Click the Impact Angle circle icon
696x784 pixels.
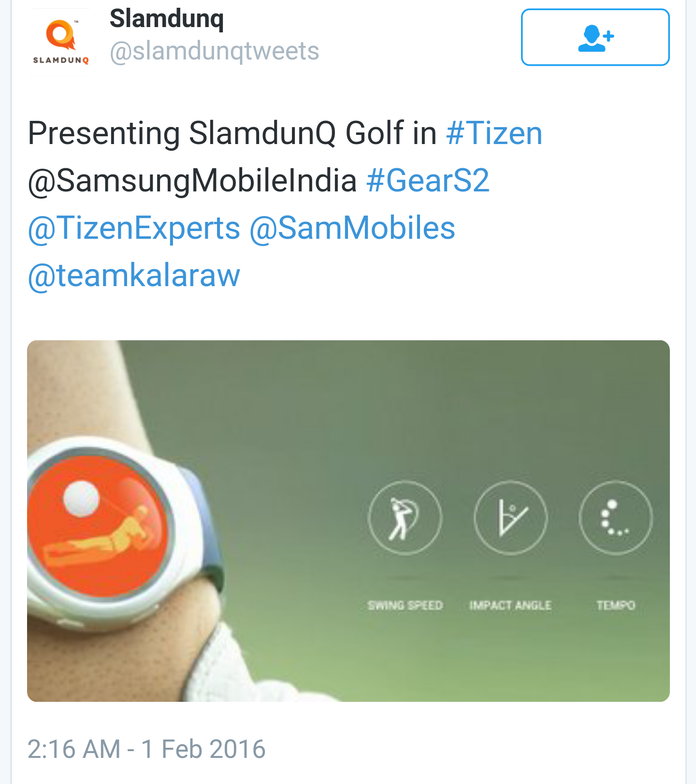pyautogui.click(x=510, y=518)
